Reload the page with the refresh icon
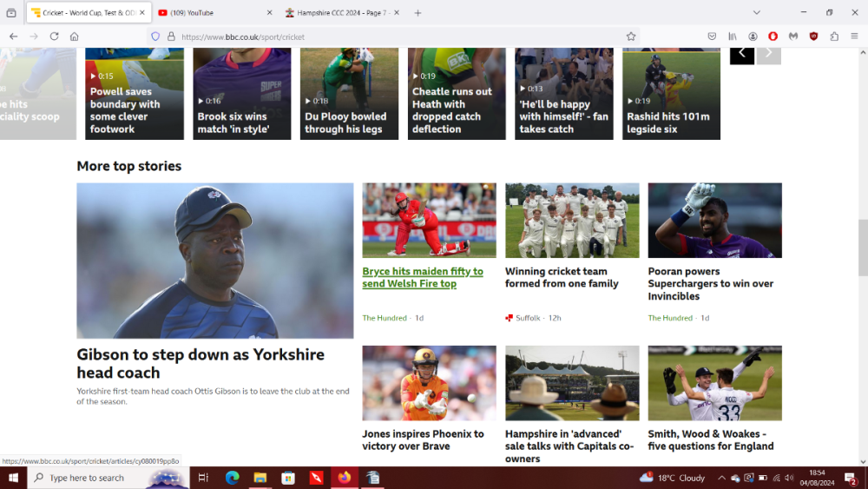The image size is (868, 489). point(54,36)
